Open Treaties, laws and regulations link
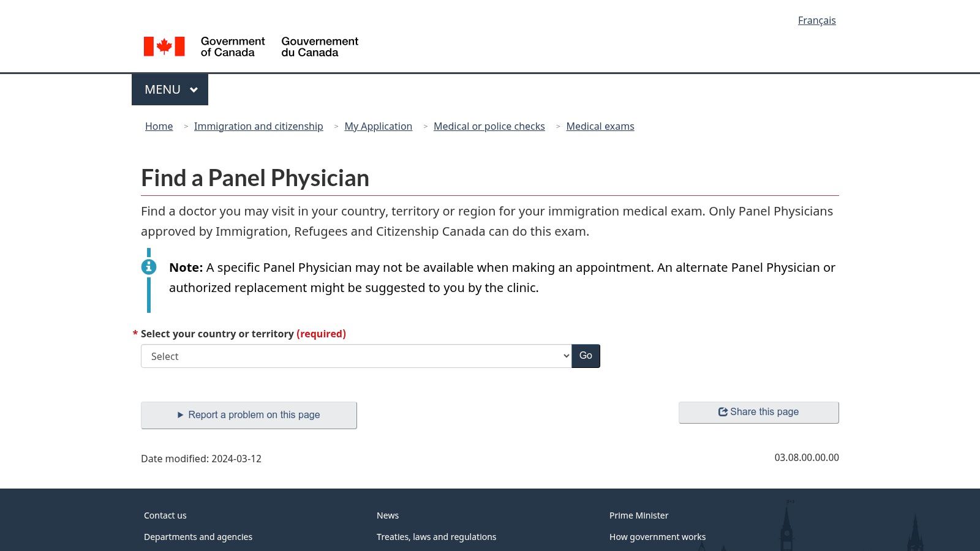The image size is (980, 551). tap(437, 536)
